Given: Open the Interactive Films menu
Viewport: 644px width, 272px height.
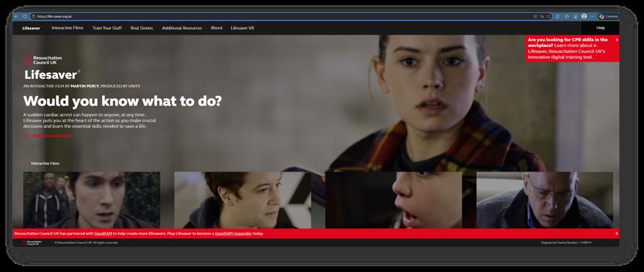Looking at the screenshot, I should (67, 28).
